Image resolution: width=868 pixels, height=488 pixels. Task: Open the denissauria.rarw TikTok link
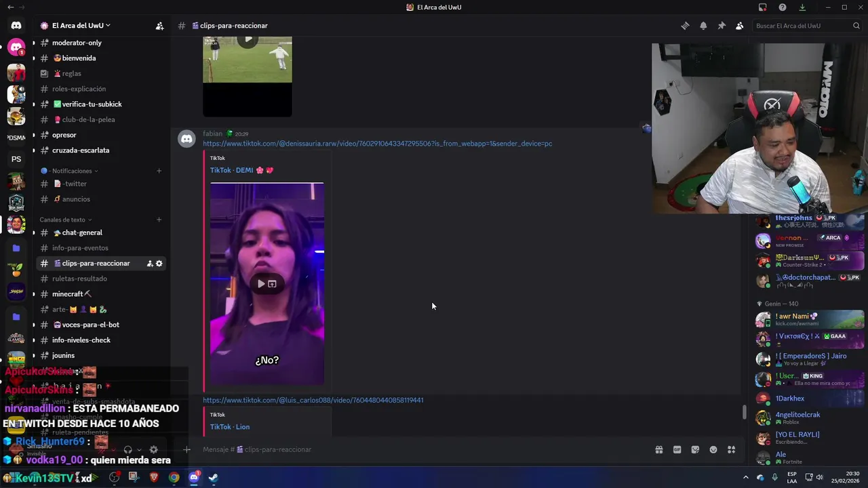click(377, 144)
